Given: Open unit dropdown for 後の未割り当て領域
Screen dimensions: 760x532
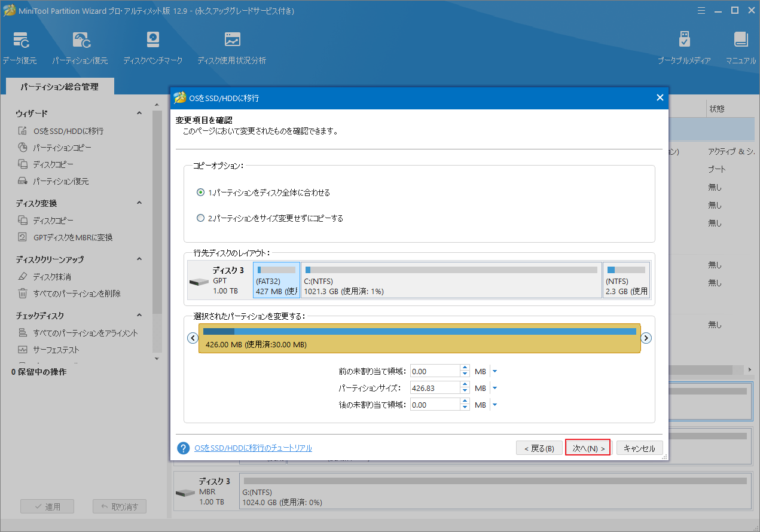Looking at the screenshot, I should click(x=495, y=405).
